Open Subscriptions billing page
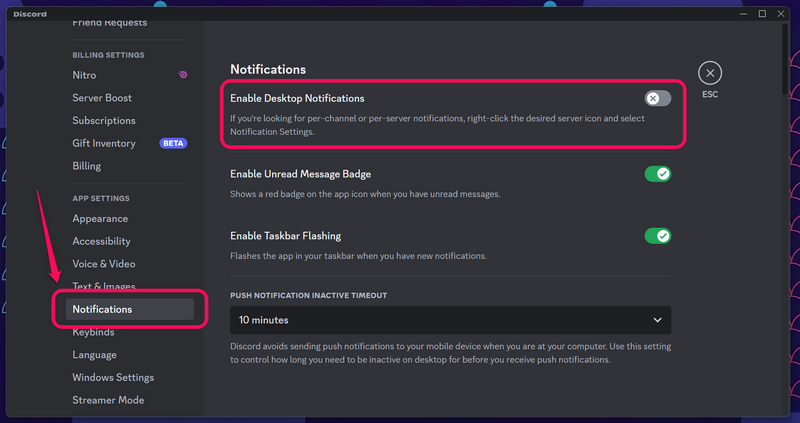The height and width of the screenshot is (423, 800). click(x=104, y=121)
